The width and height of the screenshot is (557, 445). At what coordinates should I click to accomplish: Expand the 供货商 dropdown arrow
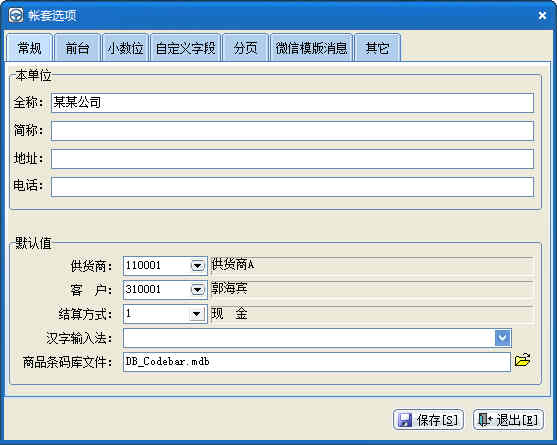coord(198,265)
